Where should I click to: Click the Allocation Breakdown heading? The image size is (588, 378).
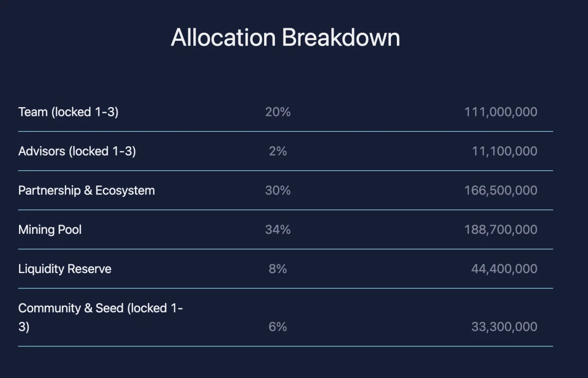pos(285,38)
